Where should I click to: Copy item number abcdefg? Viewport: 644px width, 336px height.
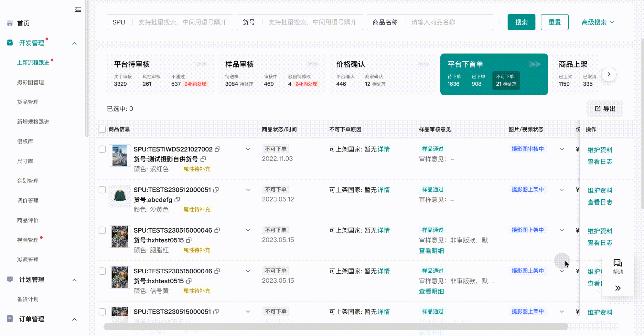(177, 200)
